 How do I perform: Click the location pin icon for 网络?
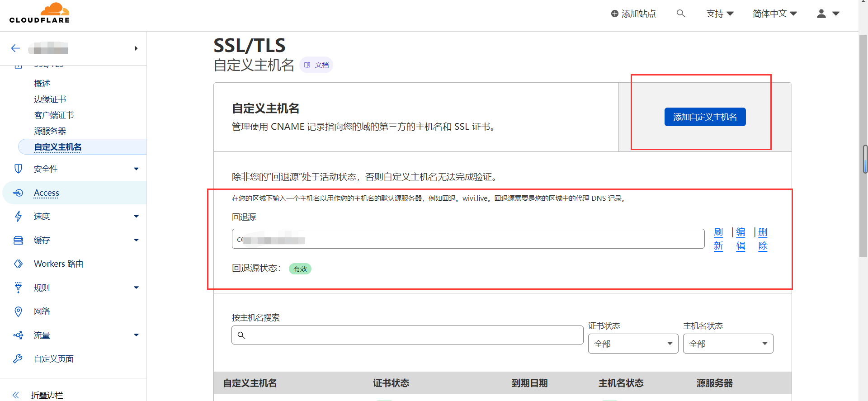tap(18, 311)
